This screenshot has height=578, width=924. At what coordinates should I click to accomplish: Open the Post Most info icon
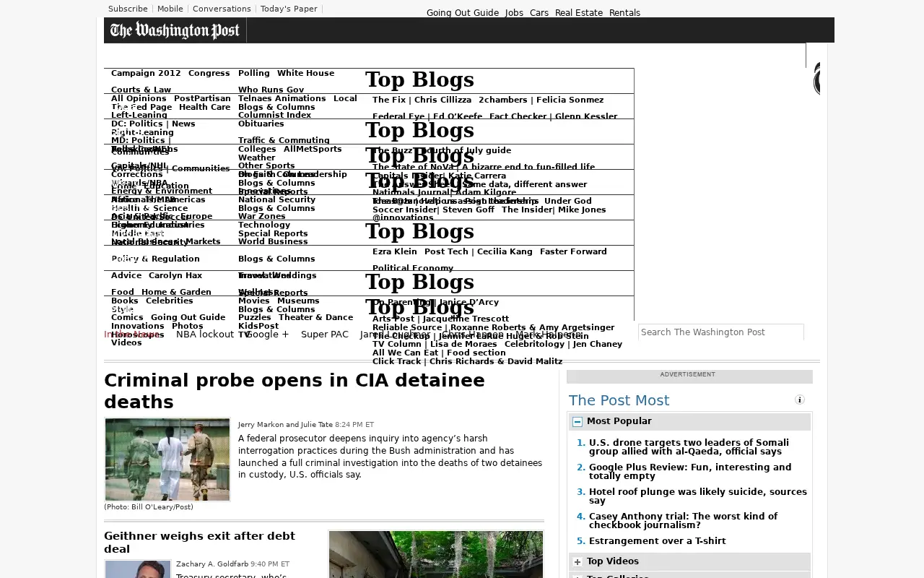(x=800, y=400)
